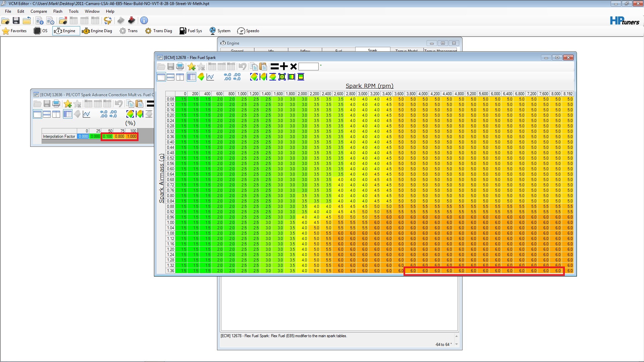Click the add (plus) operation icon
The image size is (644, 362).
click(x=284, y=66)
